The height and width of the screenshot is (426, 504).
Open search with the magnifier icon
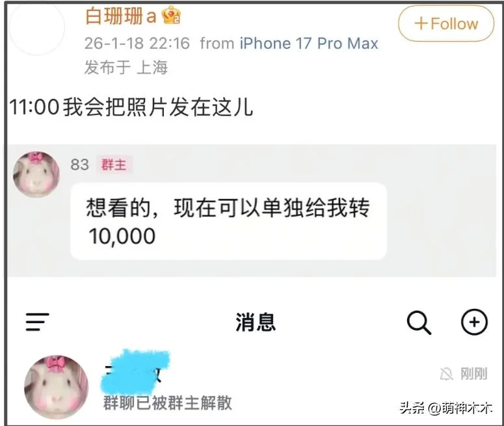click(x=419, y=322)
